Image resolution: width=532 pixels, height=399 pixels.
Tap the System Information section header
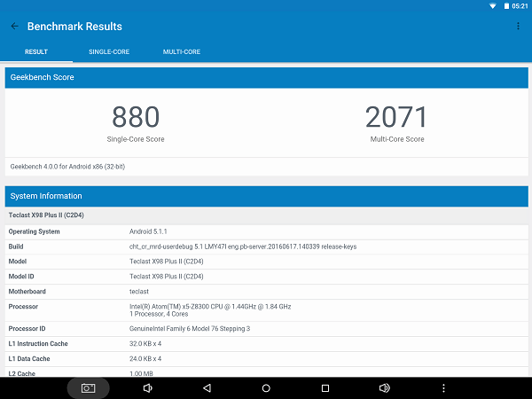point(266,196)
